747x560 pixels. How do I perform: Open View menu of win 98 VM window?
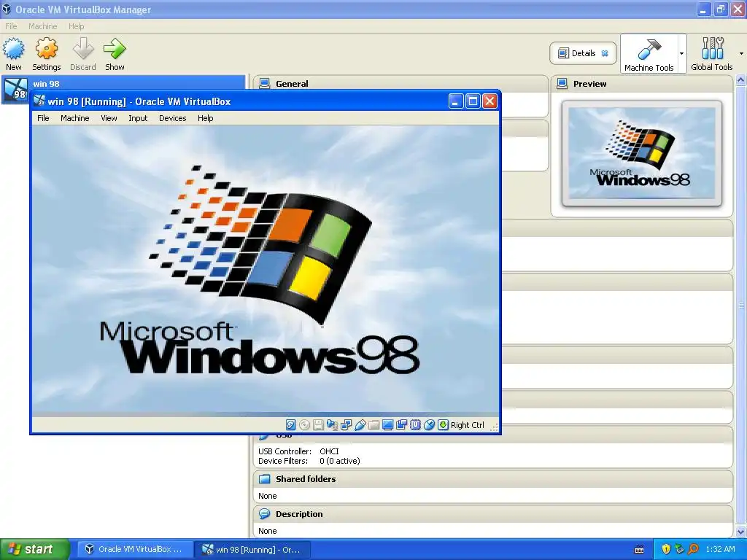[x=109, y=118]
